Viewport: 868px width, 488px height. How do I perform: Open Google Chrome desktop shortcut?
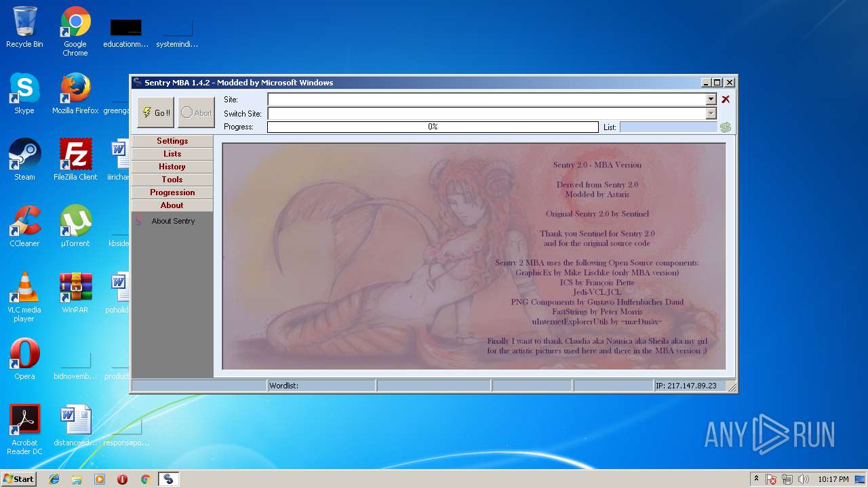point(75,31)
